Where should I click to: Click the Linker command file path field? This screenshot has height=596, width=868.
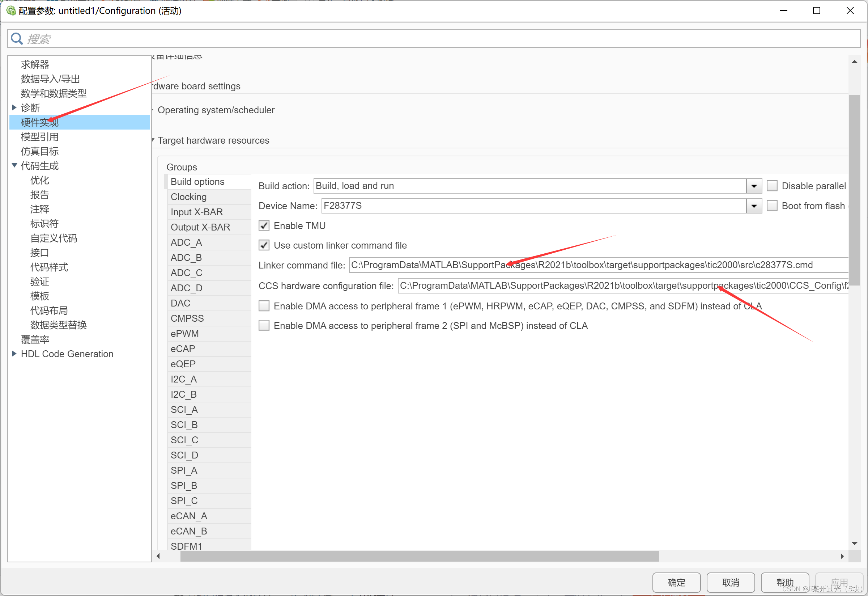tap(597, 265)
